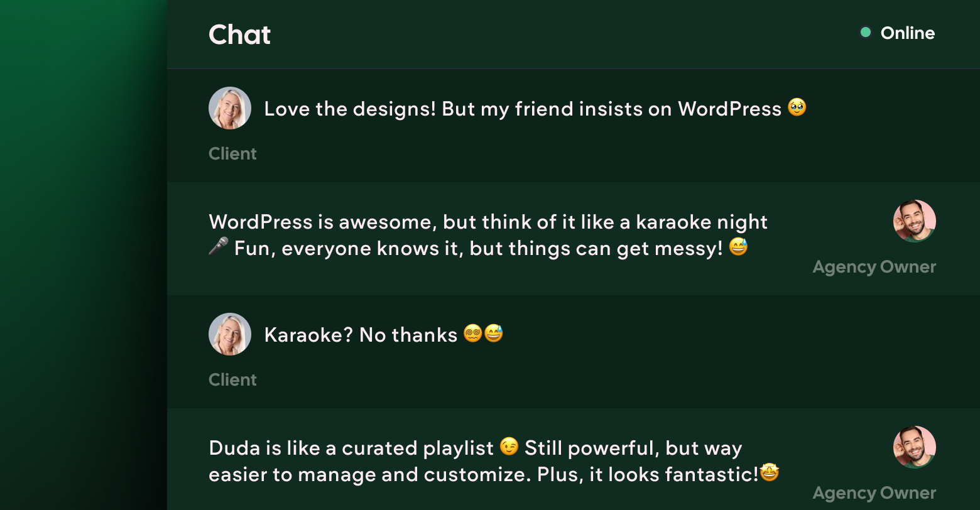Click the green Online status dot
This screenshot has height=510, width=980.
click(866, 33)
